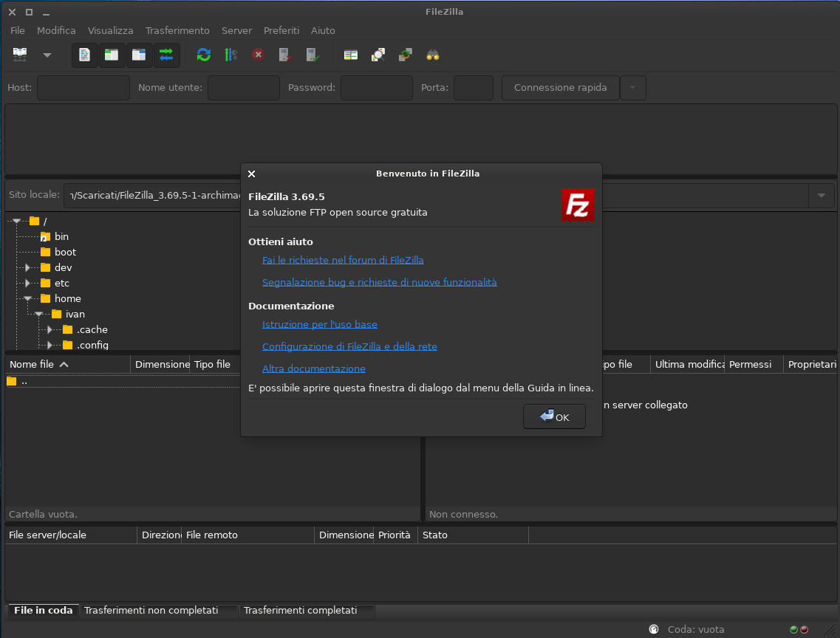Screen dimensions: 840x638
Task: Open Site Manager dropdown arrow
Action: point(47,55)
